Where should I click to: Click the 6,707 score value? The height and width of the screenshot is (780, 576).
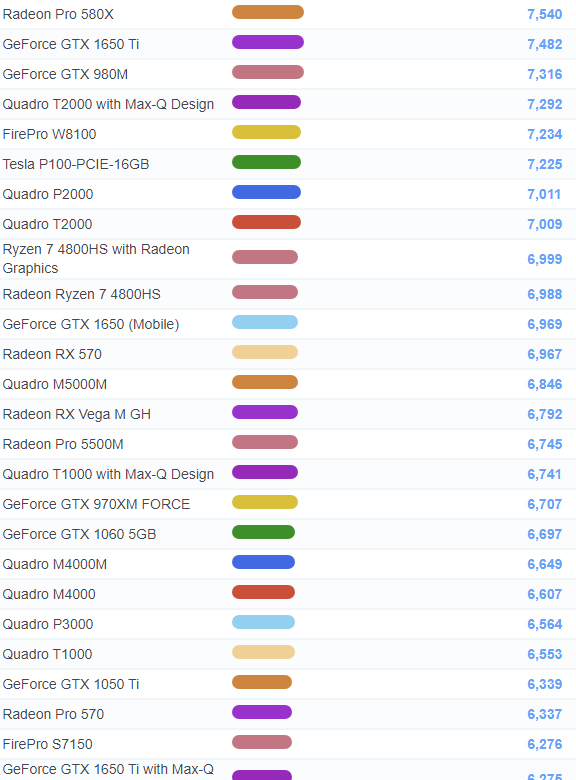pyautogui.click(x=545, y=504)
